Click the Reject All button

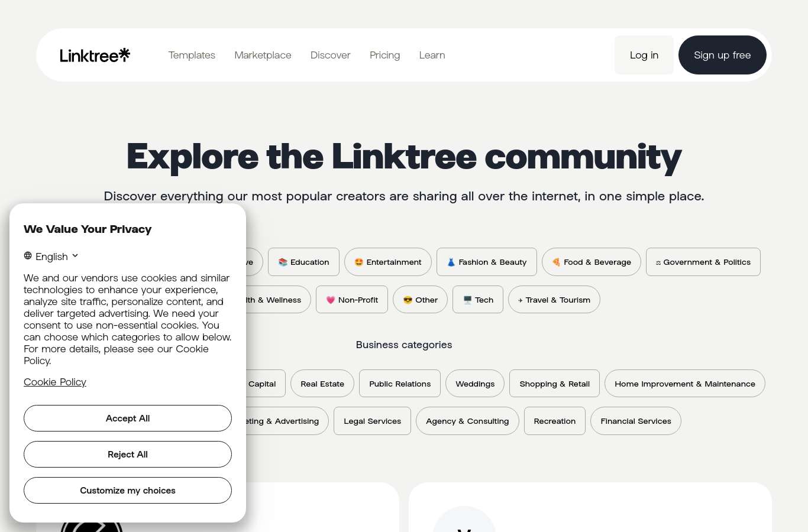click(x=128, y=455)
